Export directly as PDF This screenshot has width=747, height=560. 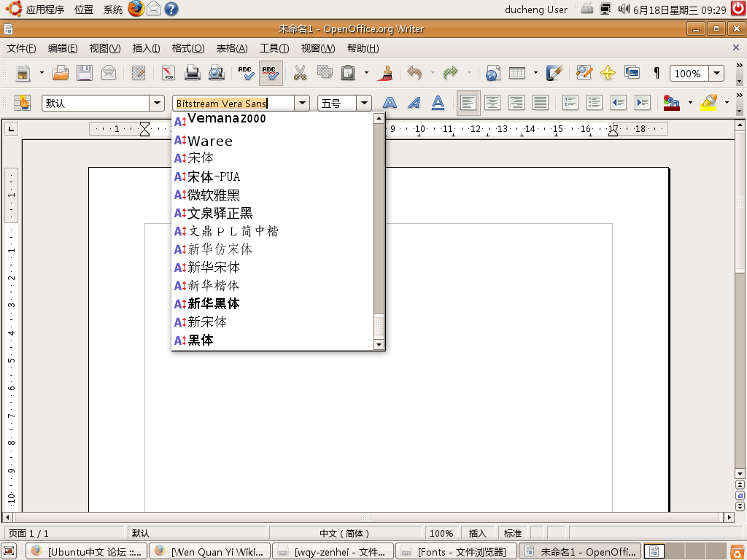169,74
